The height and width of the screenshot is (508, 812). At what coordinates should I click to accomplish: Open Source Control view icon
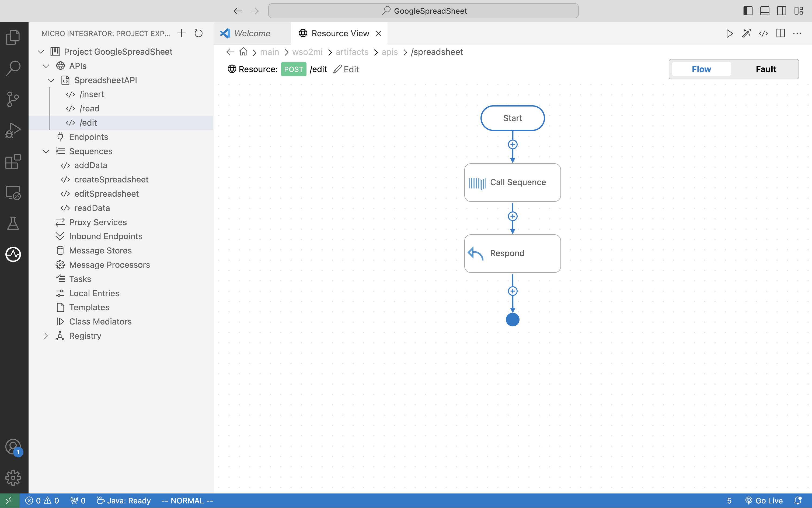[x=13, y=99]
